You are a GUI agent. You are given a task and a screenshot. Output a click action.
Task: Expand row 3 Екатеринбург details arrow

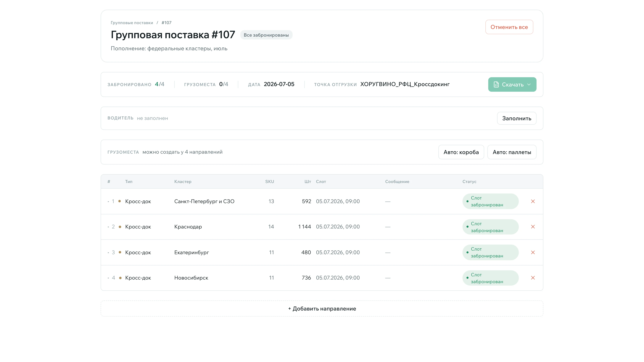(108, 253)
